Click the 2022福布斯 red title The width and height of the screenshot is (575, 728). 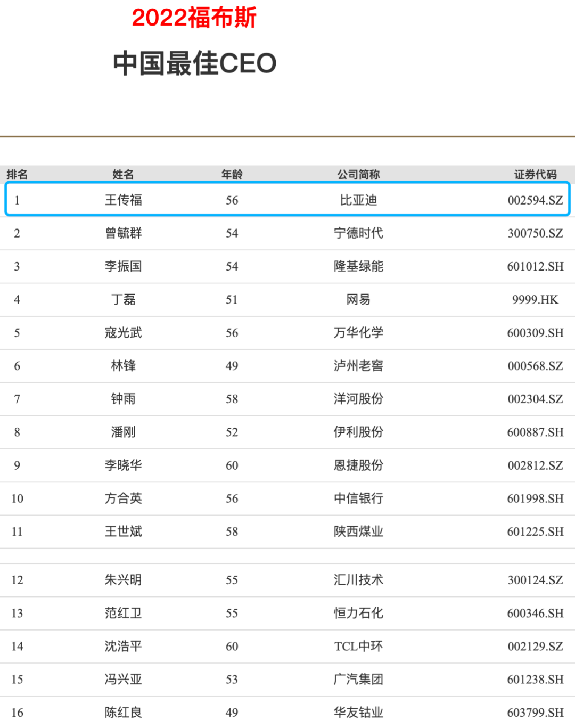[x=194, y=18]
